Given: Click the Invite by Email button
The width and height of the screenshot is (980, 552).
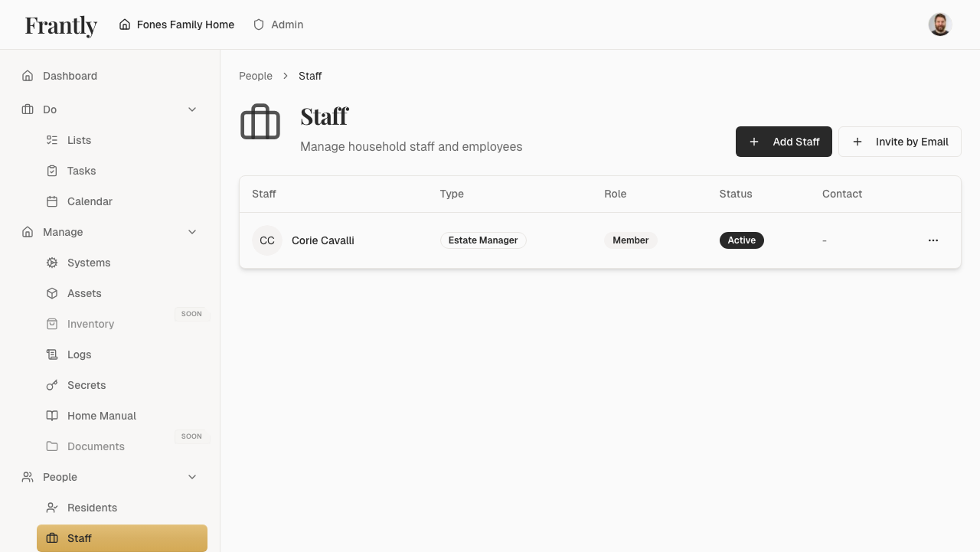Looking at the screenshot, I should [900, 142].
